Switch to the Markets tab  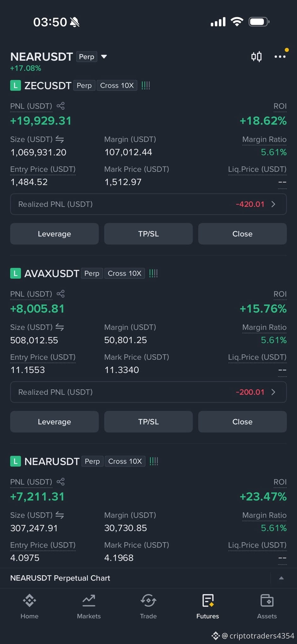89,607
